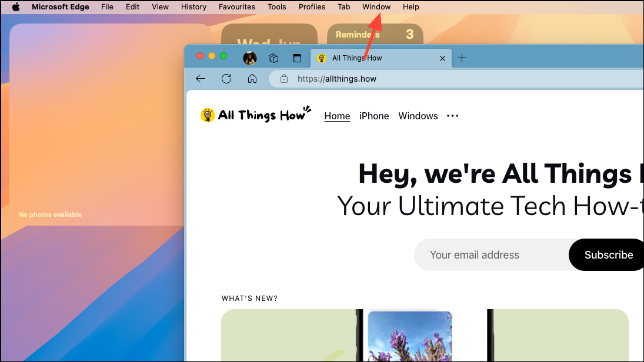Click the Subscribe button

click(x=608, y=254)
